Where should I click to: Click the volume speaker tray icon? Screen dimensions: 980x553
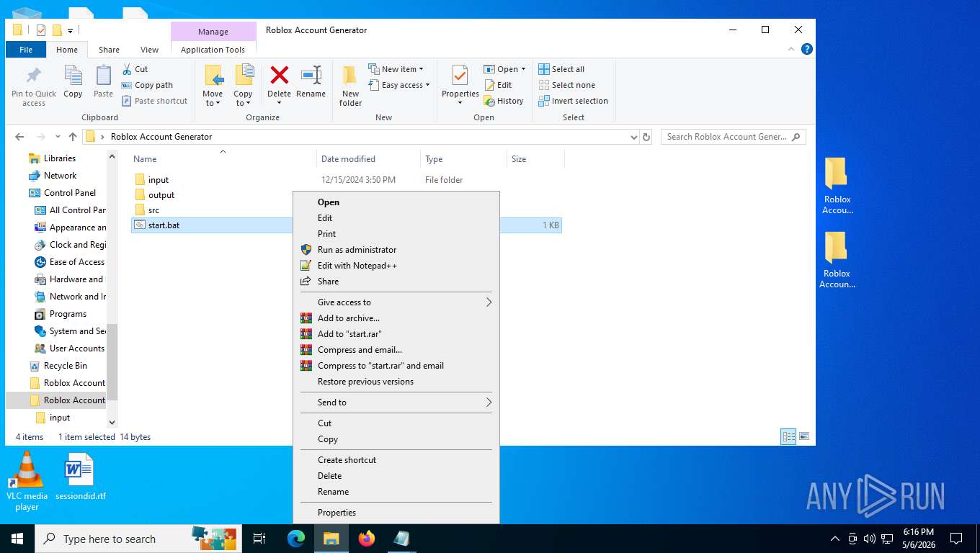pyautogui.click(x=869, y=539)
